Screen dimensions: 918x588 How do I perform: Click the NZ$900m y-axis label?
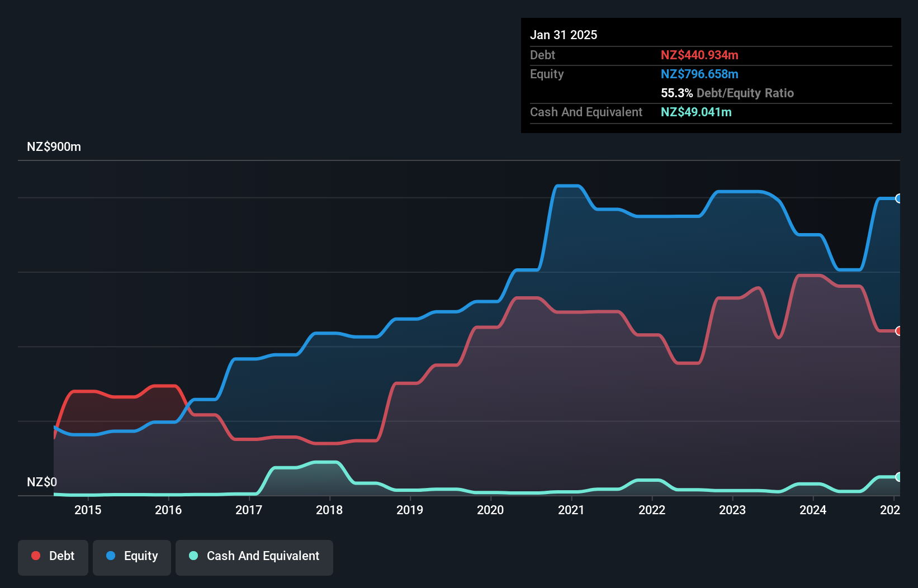pyautogui.click(x=54, y=147)
